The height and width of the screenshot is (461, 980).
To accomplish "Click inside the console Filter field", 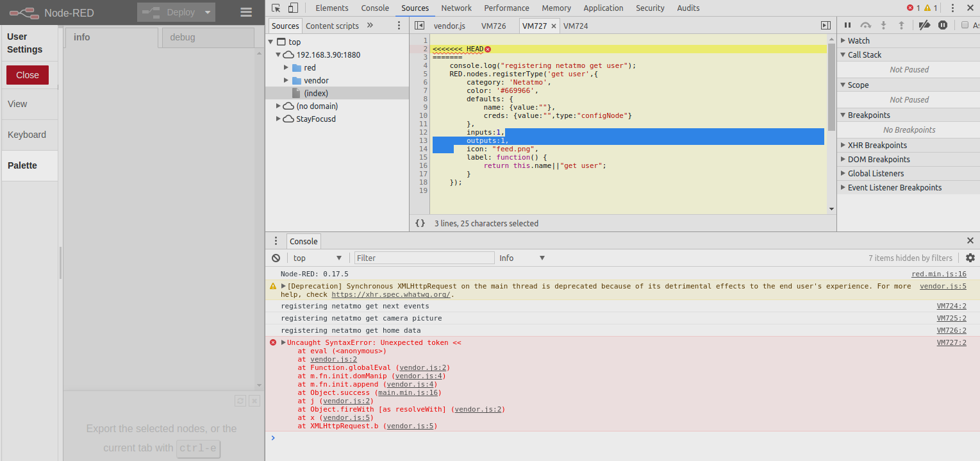I will pyautogui.click(x=423, y=258).
